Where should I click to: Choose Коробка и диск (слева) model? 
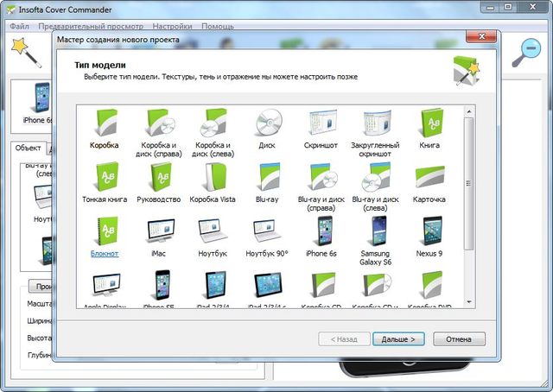pos(213,123)
